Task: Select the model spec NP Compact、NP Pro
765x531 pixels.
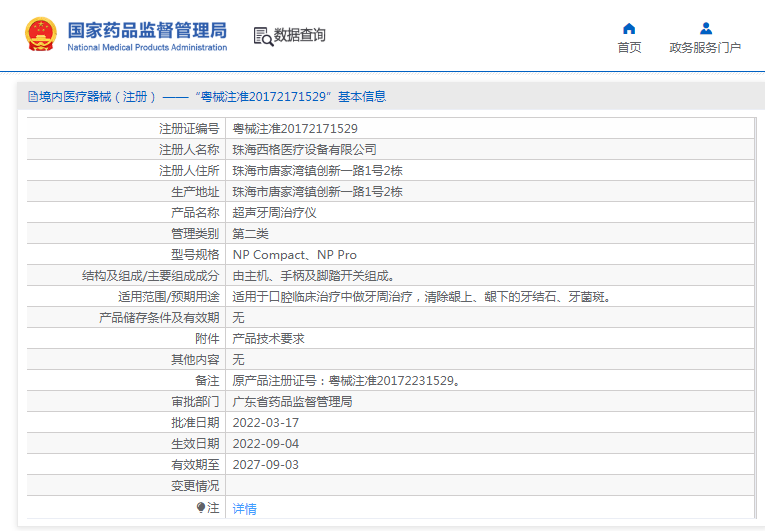Action: click(x=295, y=254)
